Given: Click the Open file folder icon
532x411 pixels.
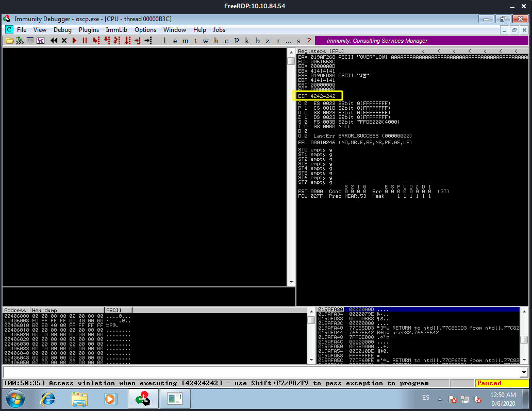Looking at the screenshot, I should (9, 41).
